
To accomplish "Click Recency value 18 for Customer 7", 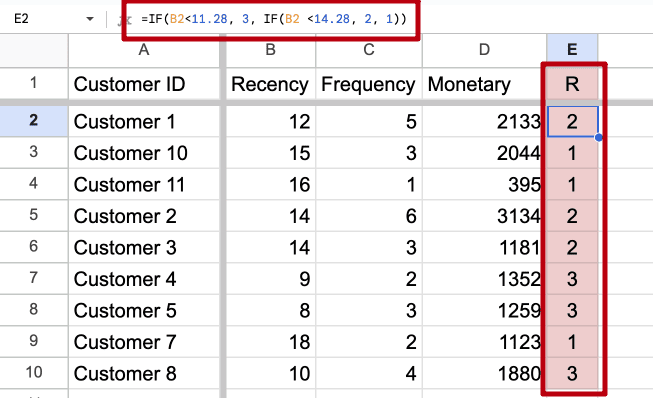I will 271,342.
